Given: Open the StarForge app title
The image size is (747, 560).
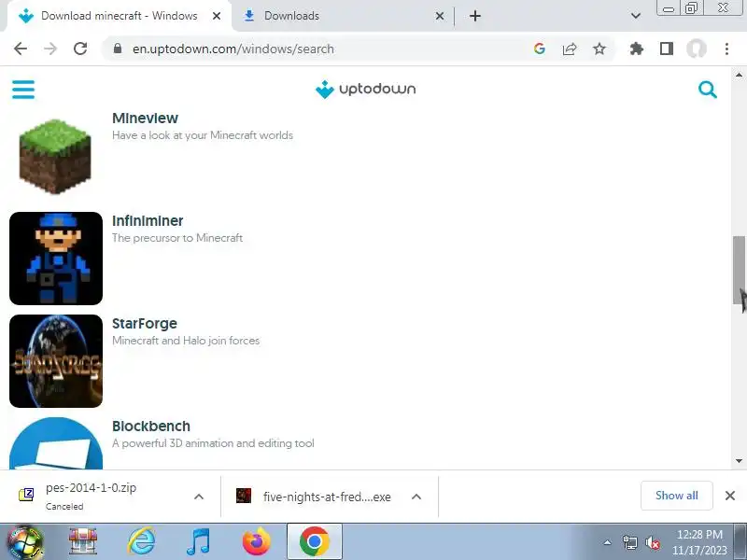Looking at the screenshot, I should click(145, 324).
